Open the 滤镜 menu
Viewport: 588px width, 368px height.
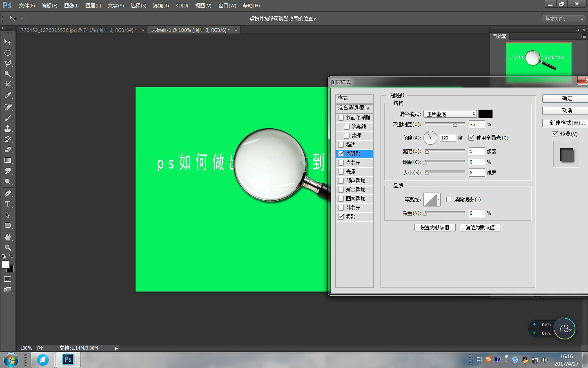[x=161, y=6]
